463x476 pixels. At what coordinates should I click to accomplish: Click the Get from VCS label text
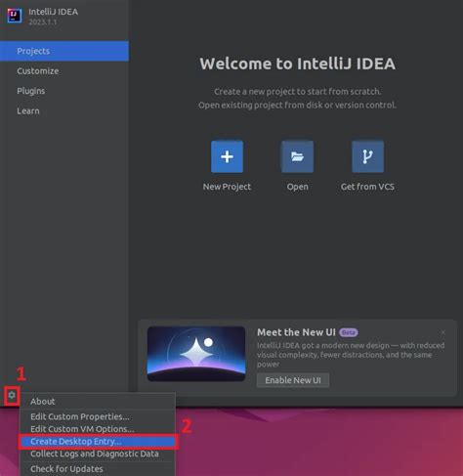[367, 187]
